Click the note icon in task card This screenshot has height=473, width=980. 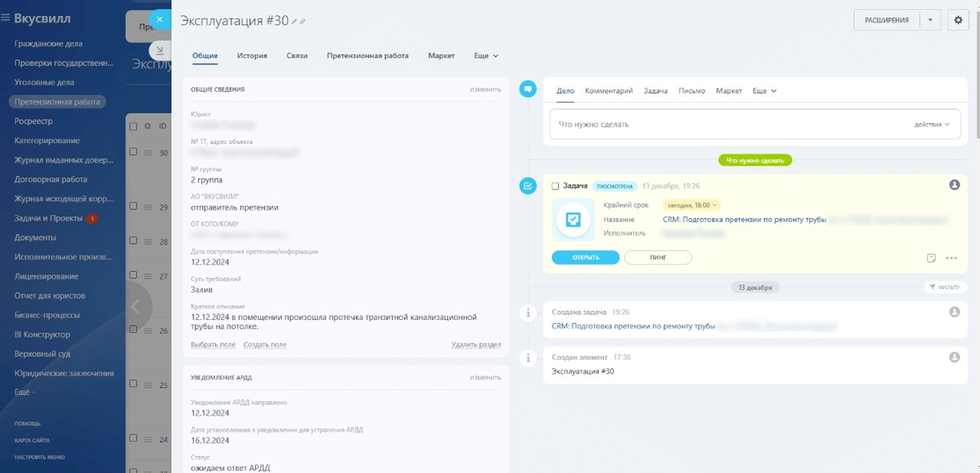click(x=931, y=258)
